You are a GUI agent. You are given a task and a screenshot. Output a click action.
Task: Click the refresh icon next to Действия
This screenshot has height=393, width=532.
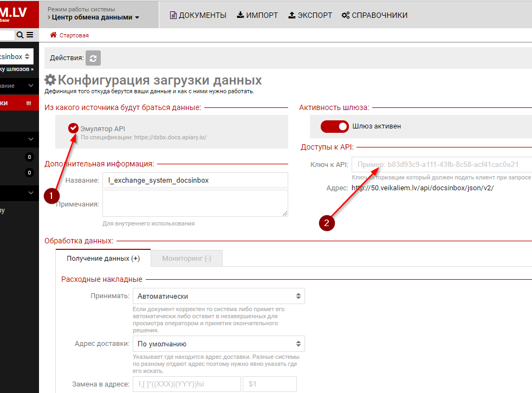93,58
